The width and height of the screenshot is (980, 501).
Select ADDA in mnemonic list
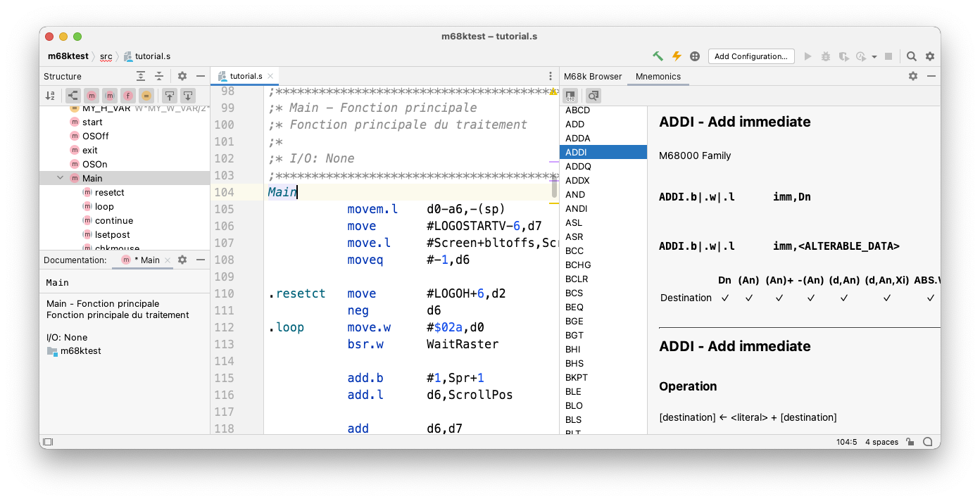point(603,138)
